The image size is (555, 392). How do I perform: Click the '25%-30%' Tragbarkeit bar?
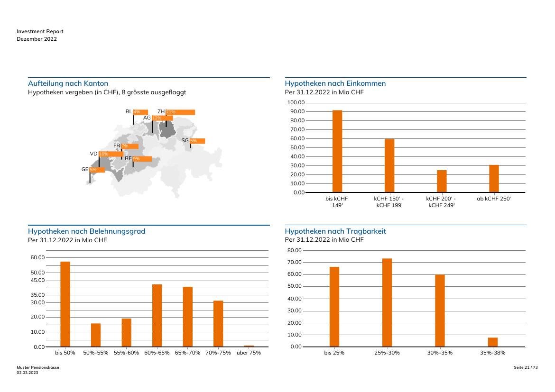(x=387, y=302)
